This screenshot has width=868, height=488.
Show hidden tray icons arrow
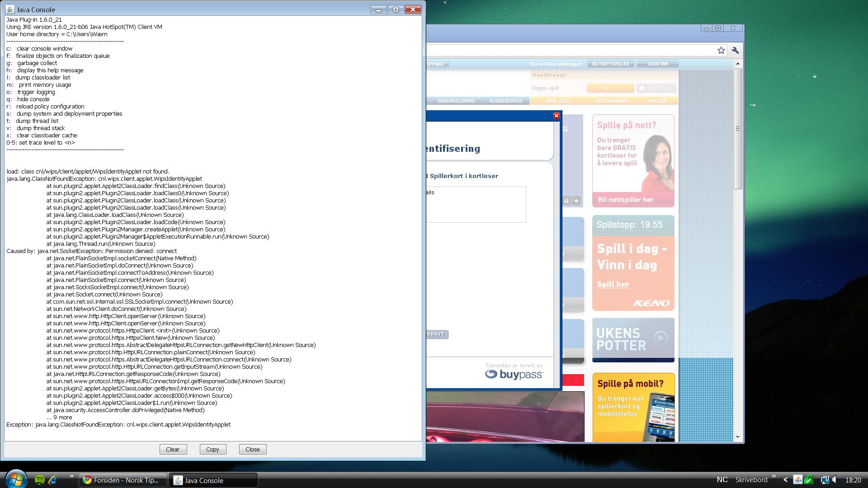tap(785, 480)
